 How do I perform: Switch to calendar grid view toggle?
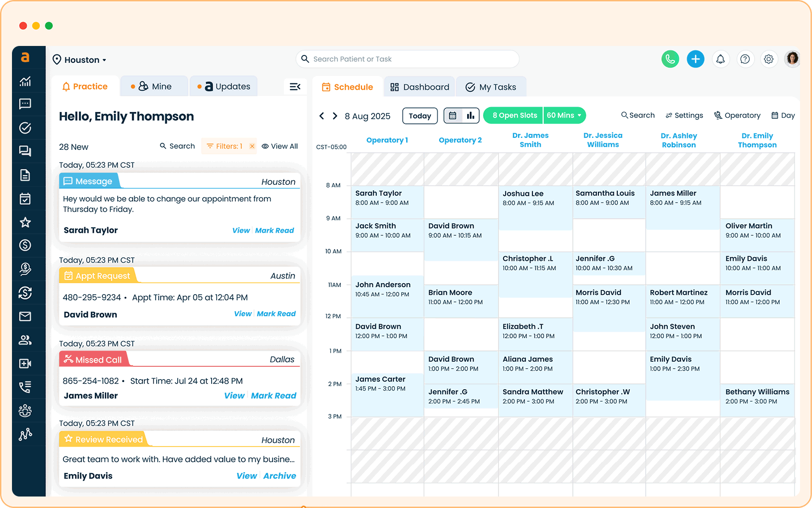(453, 116)
